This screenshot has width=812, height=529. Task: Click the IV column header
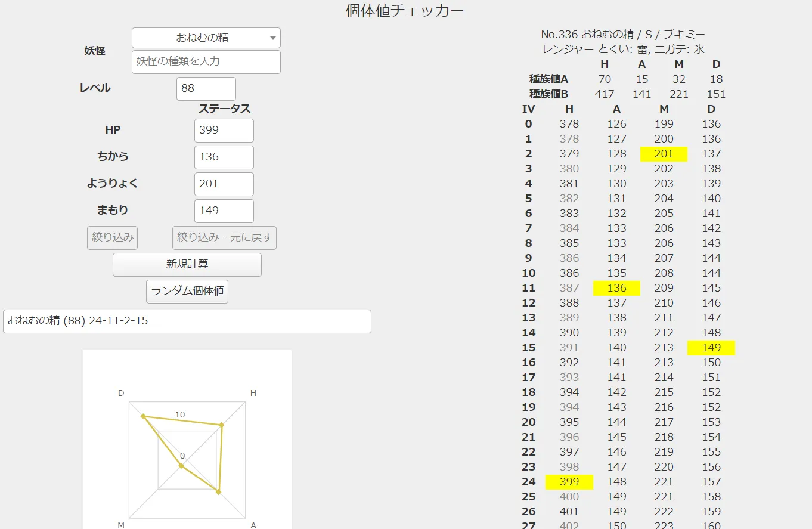(x=528, y=109)
